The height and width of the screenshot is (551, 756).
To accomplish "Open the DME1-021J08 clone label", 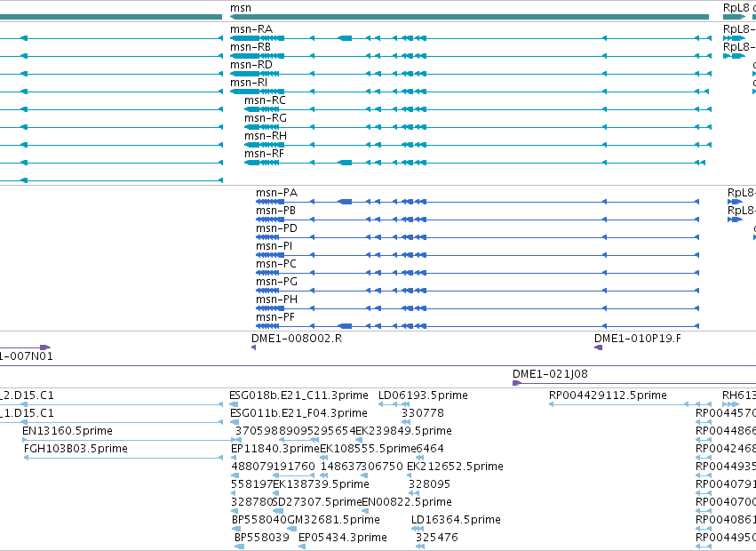I will tap(550, 374).
